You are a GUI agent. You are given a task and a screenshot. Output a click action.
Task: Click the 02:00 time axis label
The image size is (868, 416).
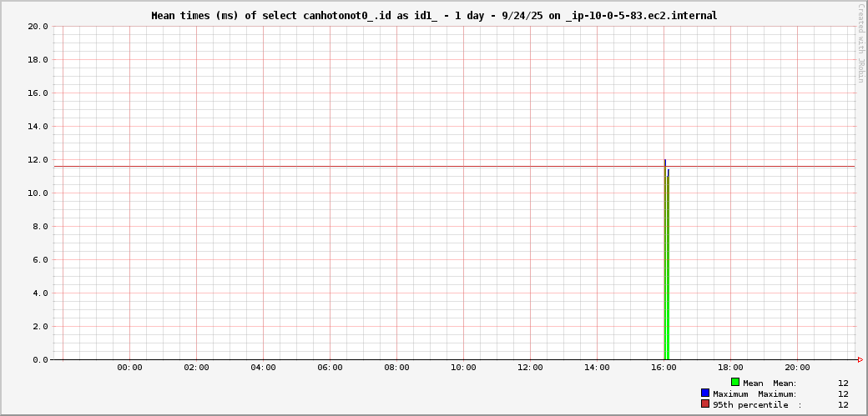pyautogui.click(x=196, y=368)
